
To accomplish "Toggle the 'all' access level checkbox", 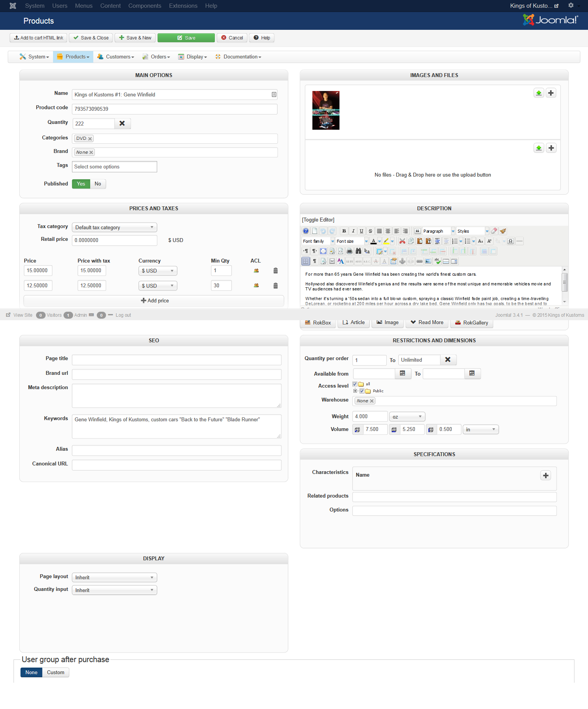I will pyautogui.click(x=355, y=384).
